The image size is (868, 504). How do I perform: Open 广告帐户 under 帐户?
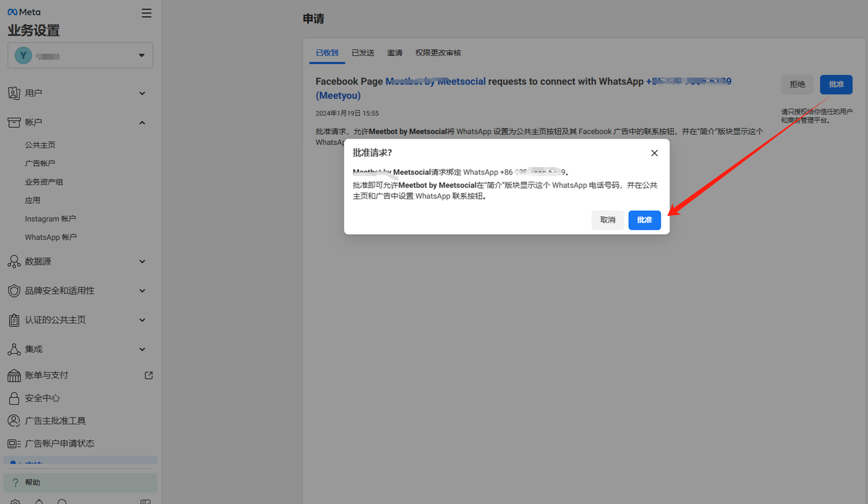click(x=40, y=163)
